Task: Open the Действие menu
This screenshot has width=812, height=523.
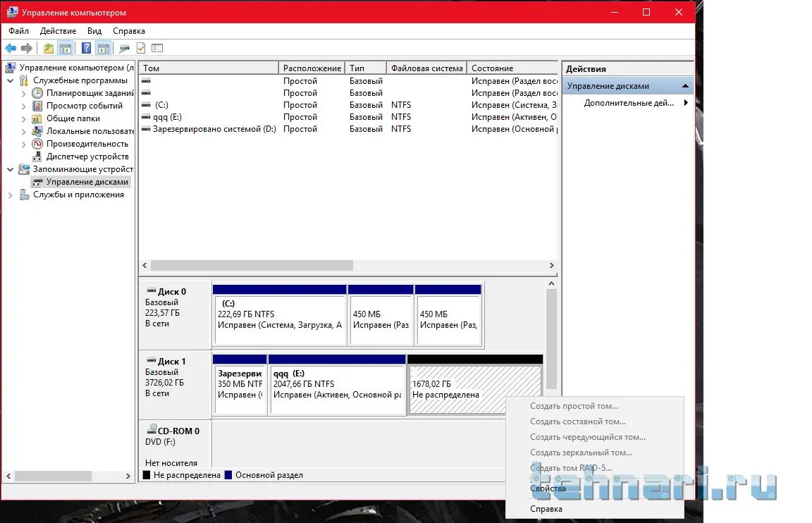Action: (58, 31)
